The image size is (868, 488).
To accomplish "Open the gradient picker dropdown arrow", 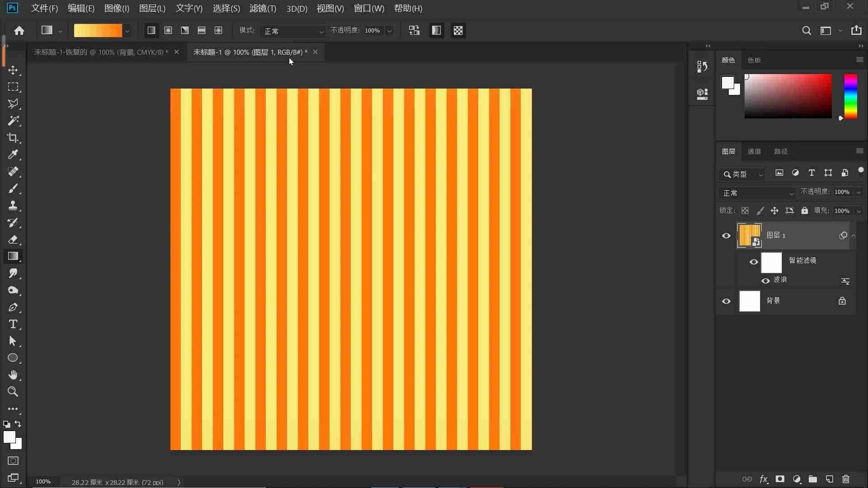I will tap(127, 31).
